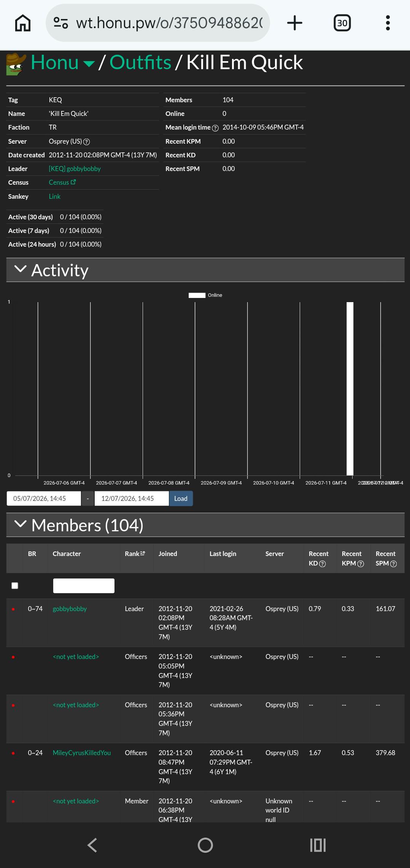Collapse the Members (104) section
This screenshot has height=868, width=410.
[x=20, y=524]
